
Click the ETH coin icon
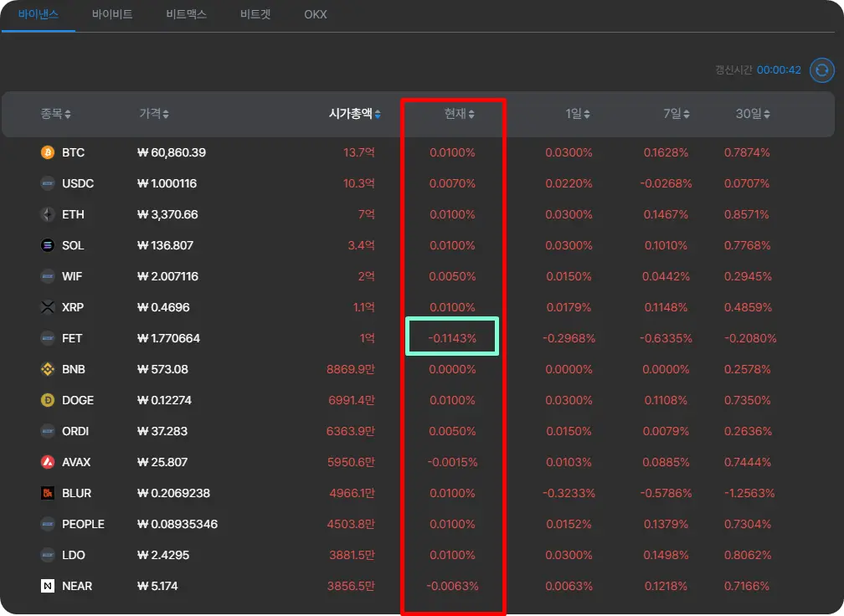point(48,214)
